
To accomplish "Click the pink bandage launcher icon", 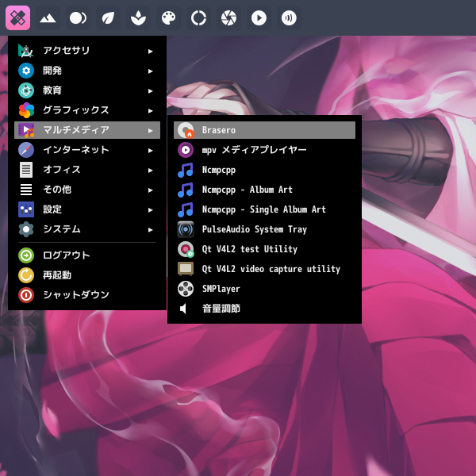I will tap(17, 18).
